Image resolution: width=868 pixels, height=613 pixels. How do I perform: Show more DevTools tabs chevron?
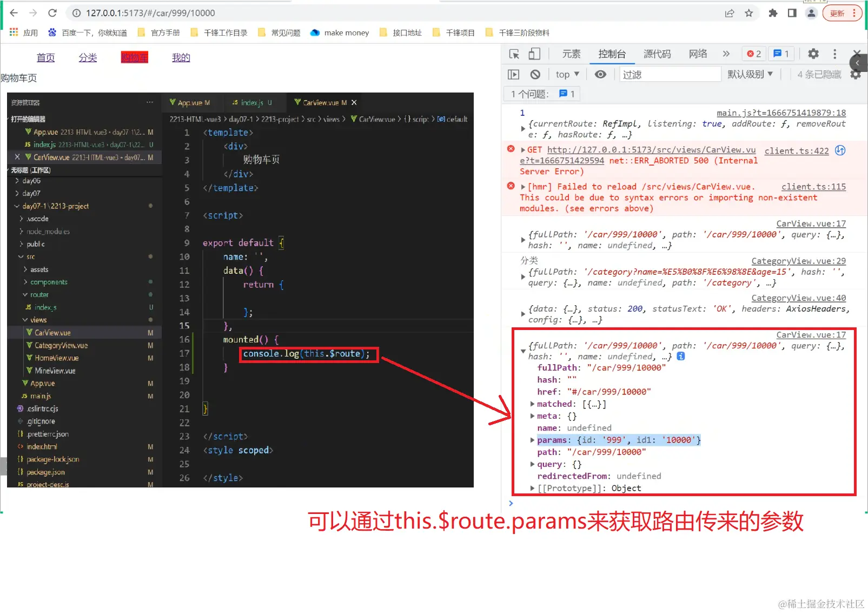(x=726, y=54)
